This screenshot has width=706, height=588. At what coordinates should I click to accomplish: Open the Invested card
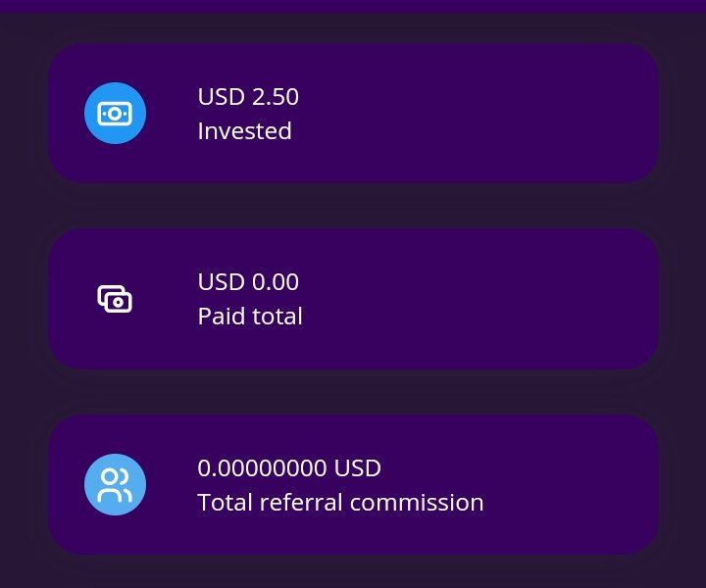(x=353, y=113)
